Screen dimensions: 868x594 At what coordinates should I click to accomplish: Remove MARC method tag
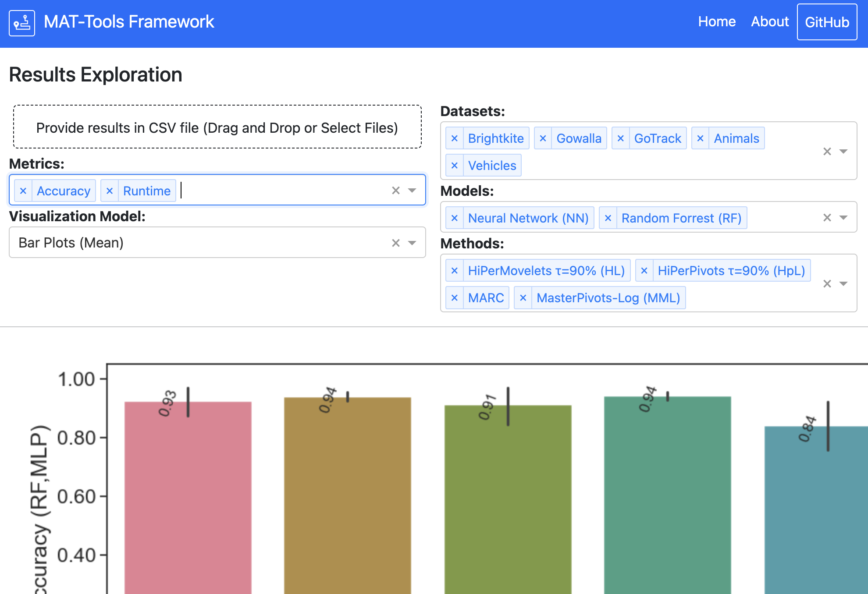click(456, 298)
